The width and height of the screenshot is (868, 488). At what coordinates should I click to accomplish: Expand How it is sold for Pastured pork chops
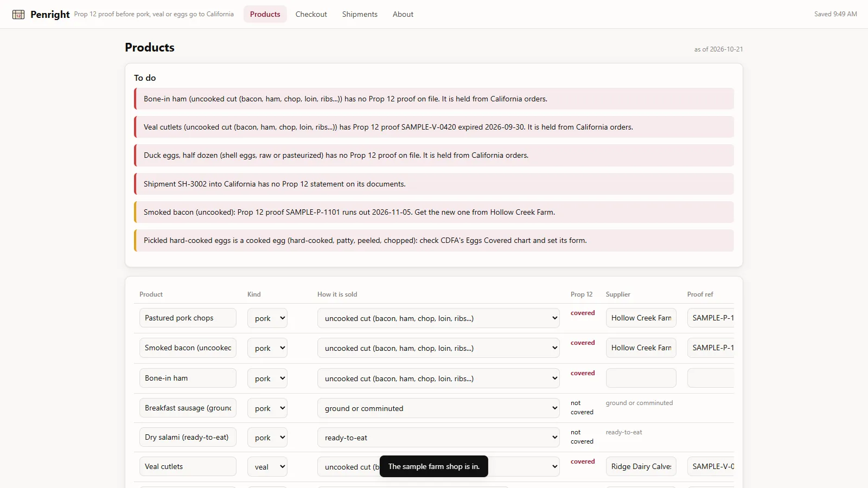tap(438, 318)
